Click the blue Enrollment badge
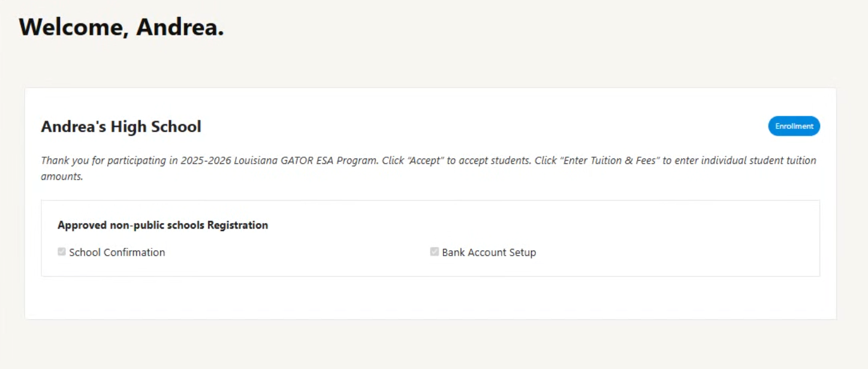Viewport: 868px width, 369px height. pyautogui.click(x=794, y=126)
